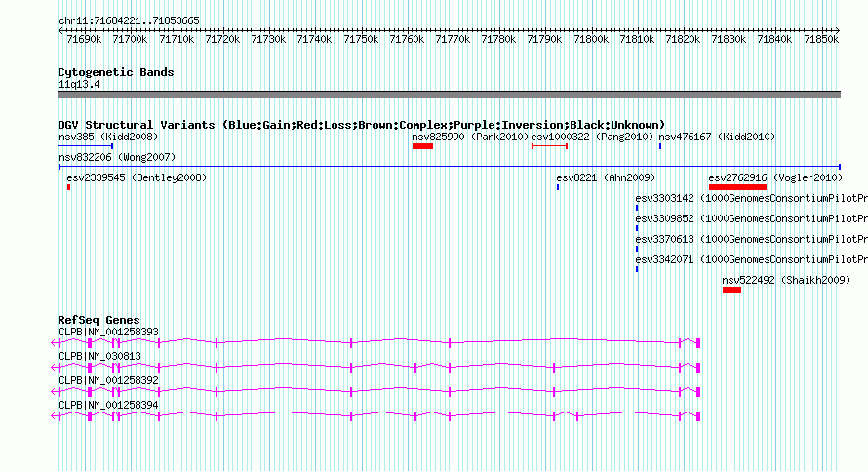Viewport: 868px width, 471px height.
Task: Select the nsv825990 red loss bar
Action: (x=422, y=146)
